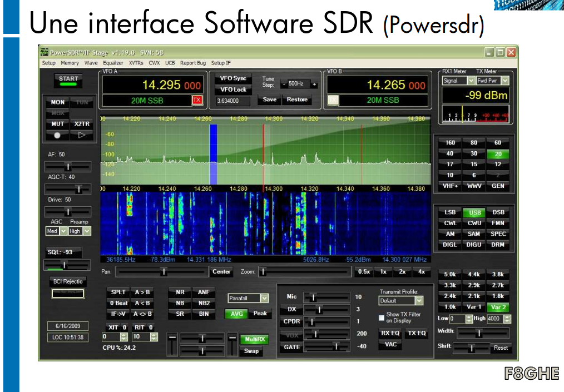Toggle the MON monitor button
Viewport: 564px width, 392px height.
(x=58, y=102)
